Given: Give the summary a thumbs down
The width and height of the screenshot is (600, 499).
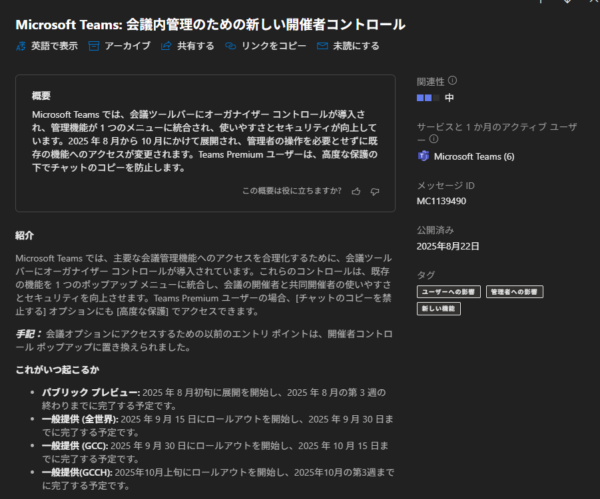Looking at the screenshot, I should point(375,190).
